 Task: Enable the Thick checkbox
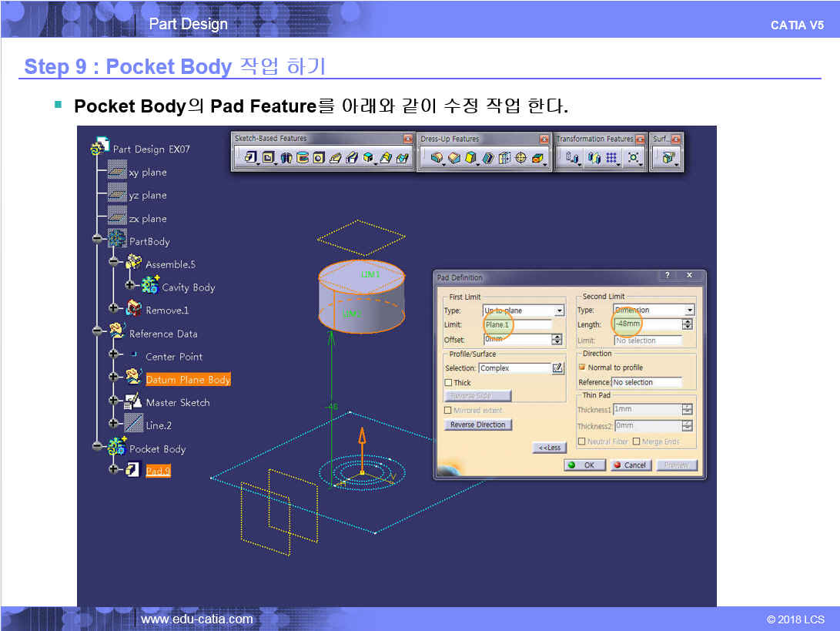pos(449,383)
